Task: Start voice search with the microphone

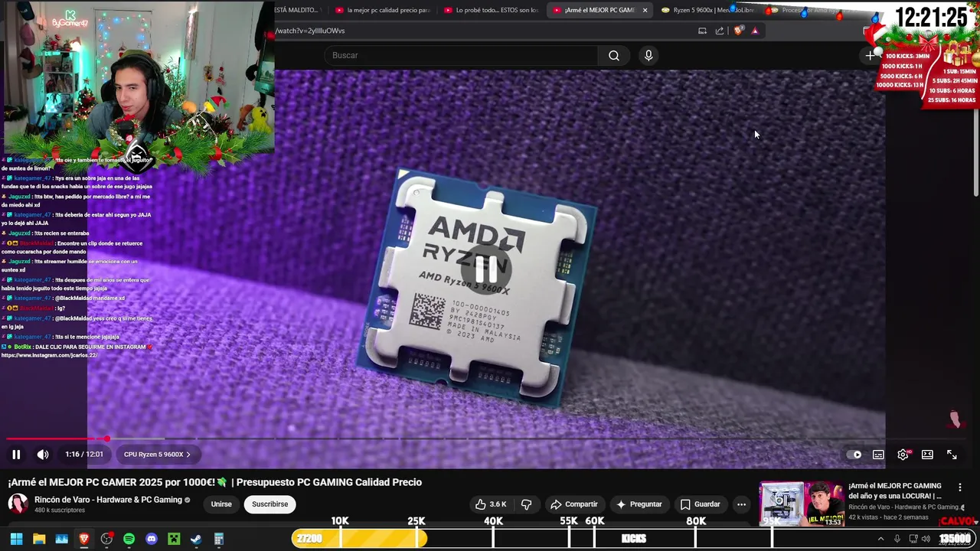Action: (648, 55)
